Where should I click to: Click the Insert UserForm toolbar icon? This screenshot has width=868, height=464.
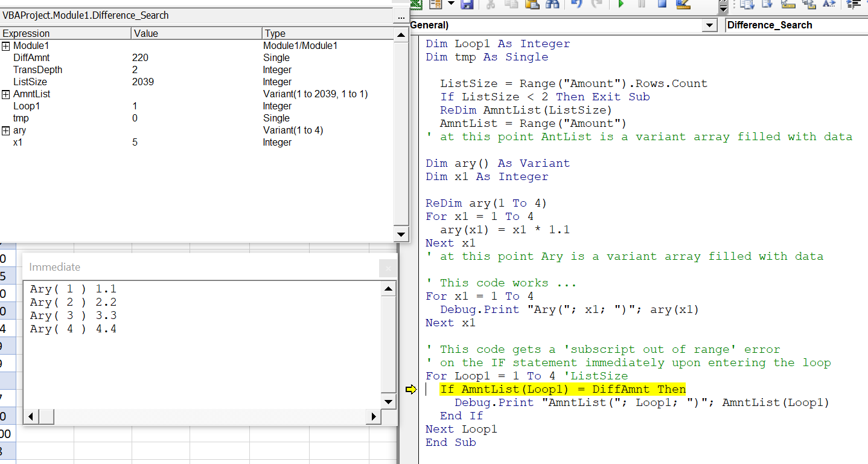[x=435, y=4]
